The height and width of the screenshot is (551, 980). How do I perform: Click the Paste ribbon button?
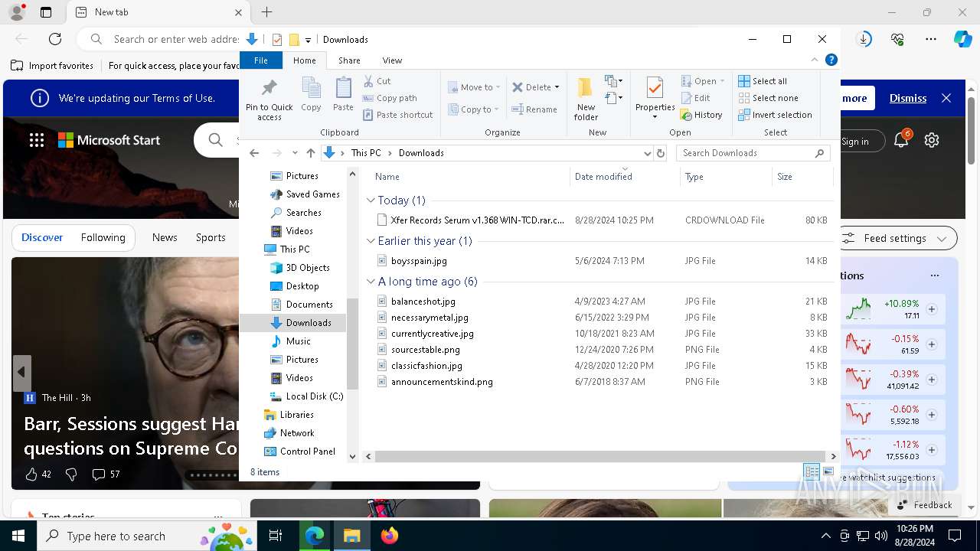point(343,95)
